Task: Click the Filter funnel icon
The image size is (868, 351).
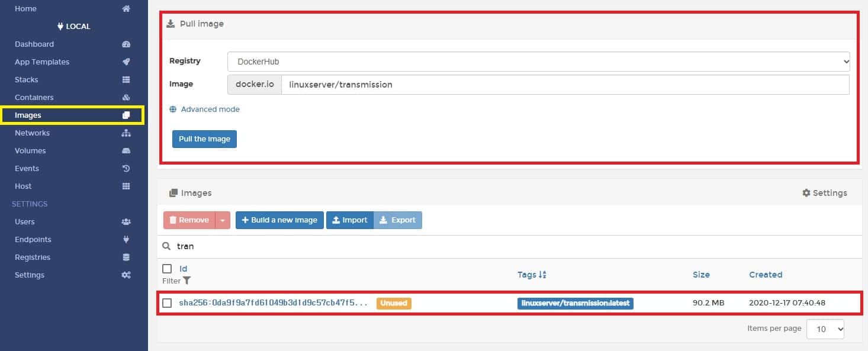Action: pos(187,281)
